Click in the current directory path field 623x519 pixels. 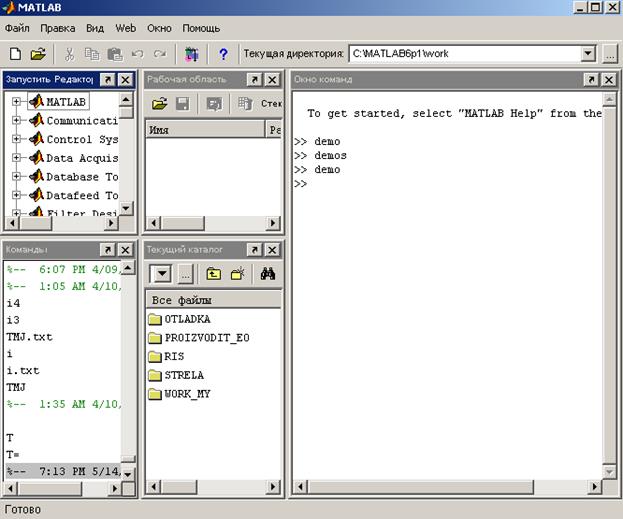click(465, 54)
